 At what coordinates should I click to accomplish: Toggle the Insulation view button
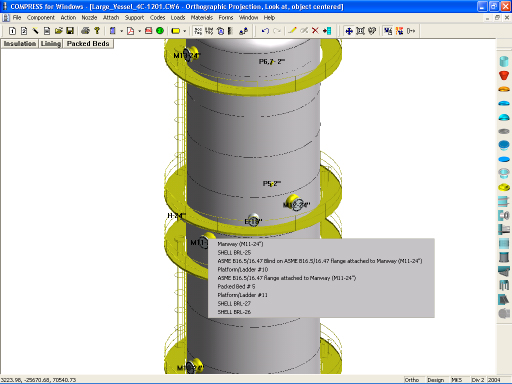tap(20, 44)
